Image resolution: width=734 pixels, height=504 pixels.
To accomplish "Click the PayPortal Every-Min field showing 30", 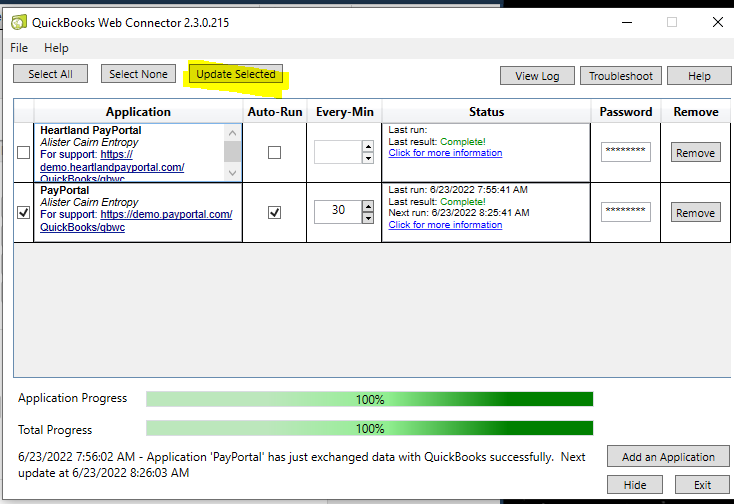I will (x=338, y=212).
